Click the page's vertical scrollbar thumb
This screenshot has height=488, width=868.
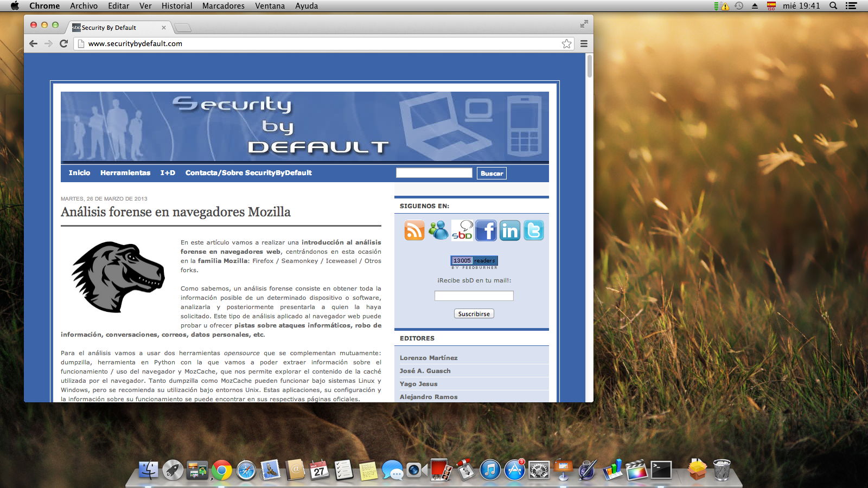(x=589, y=66)
